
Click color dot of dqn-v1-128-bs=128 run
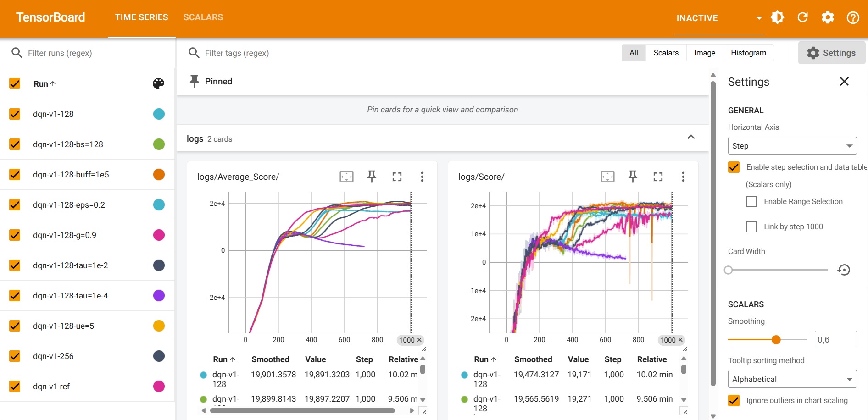tap(159, 144)
